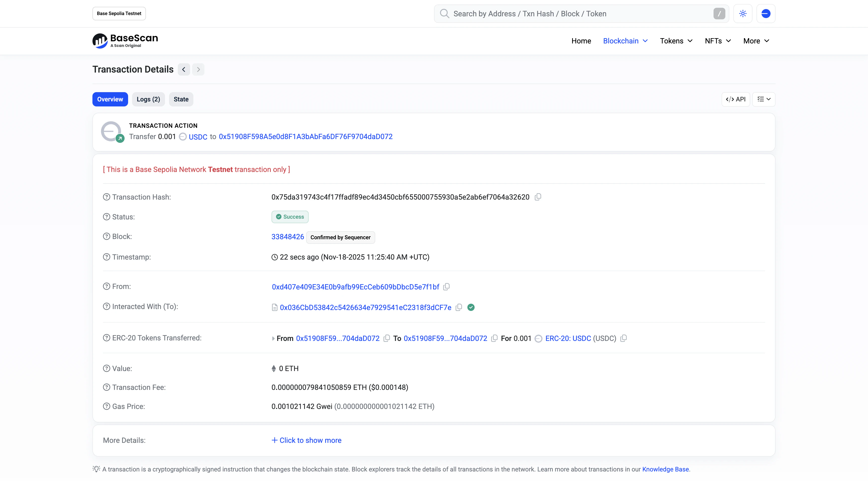This screenshot has width=868, height=481.
Task: Click the slash shortcut badge in search
Action: [719, 14]
